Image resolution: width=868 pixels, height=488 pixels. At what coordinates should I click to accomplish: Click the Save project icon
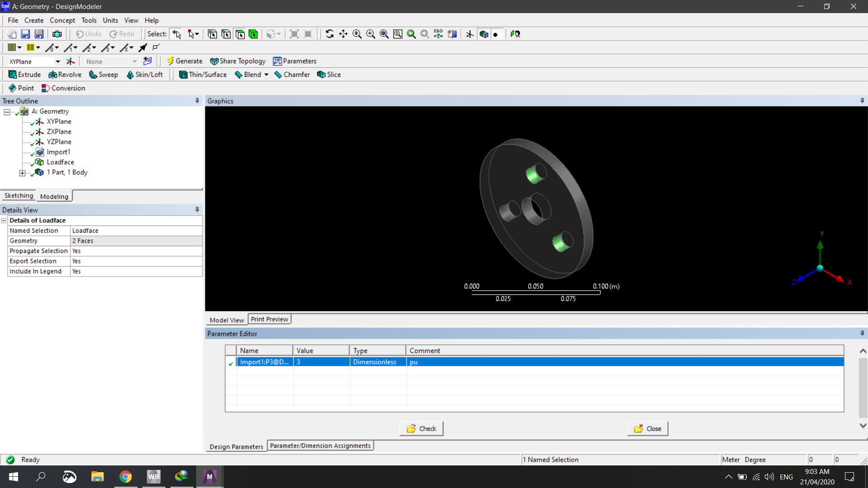click(x=25, y=34)
